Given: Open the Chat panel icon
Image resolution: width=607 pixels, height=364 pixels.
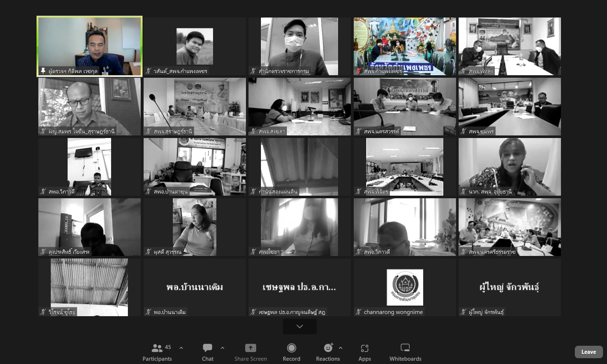Looking at the screenshot, I should (208, 348).
